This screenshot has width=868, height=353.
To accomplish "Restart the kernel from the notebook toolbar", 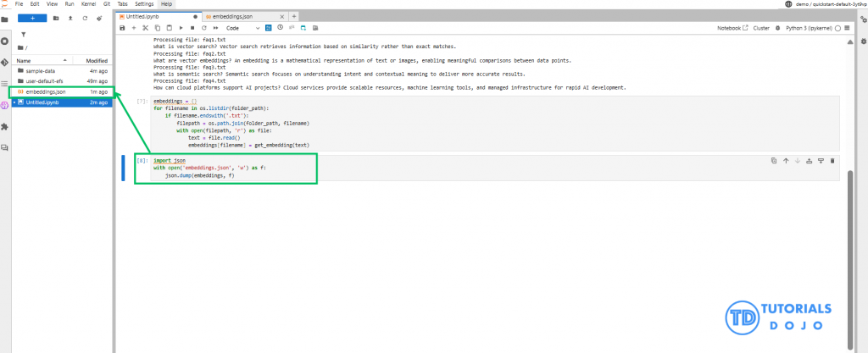I will pyautogui.click(x=203, y=28).
